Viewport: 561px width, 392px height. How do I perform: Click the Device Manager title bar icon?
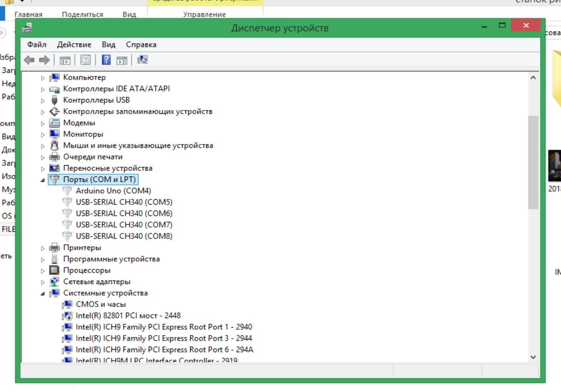(28, 28)
